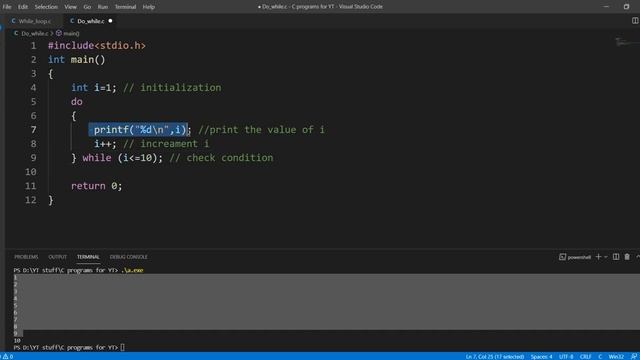The height and width of the screenshot is (360, 640).
Task: Change the UTF-8 file encoding
Action: (566, 357)
